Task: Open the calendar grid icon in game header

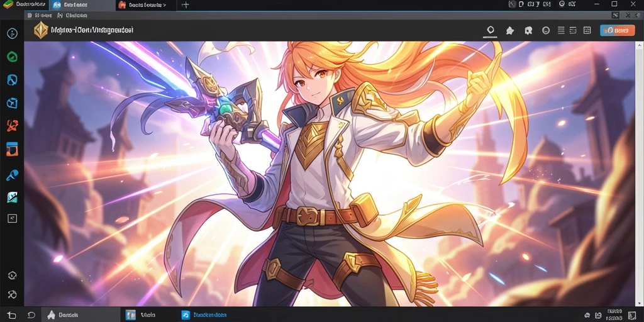Action: point(587,30)
